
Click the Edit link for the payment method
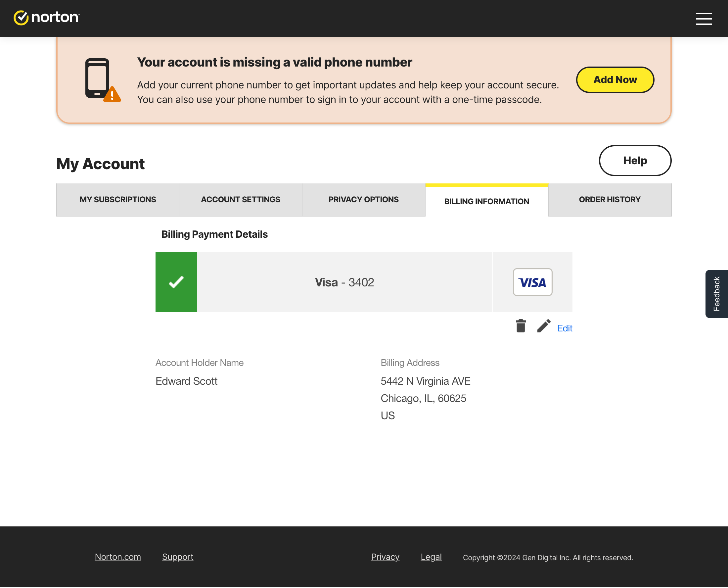click(x=565, y=328)
